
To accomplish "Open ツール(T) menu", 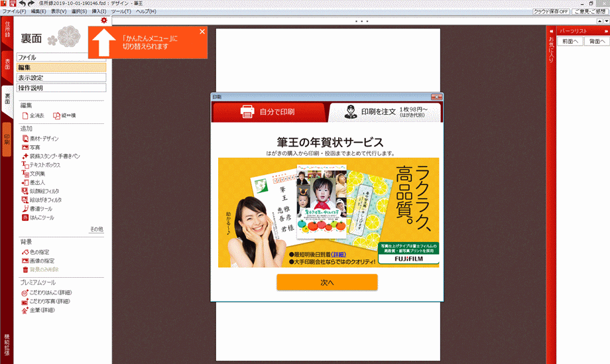I will tap(121, 12).
